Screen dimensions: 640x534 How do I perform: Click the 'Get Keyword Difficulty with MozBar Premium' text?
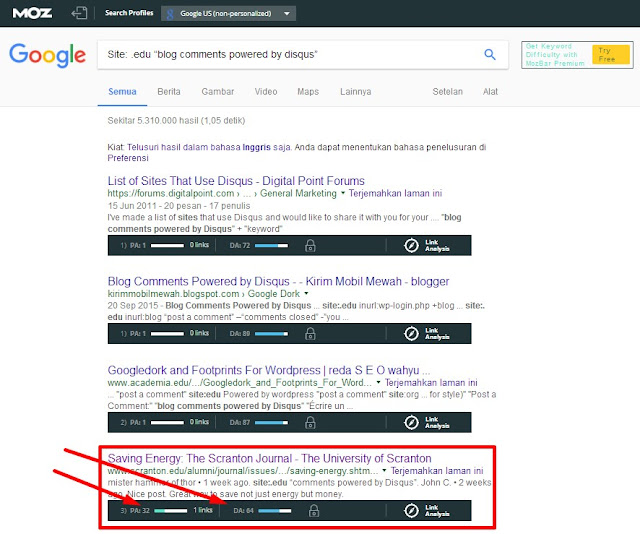(x=555, y=55)
